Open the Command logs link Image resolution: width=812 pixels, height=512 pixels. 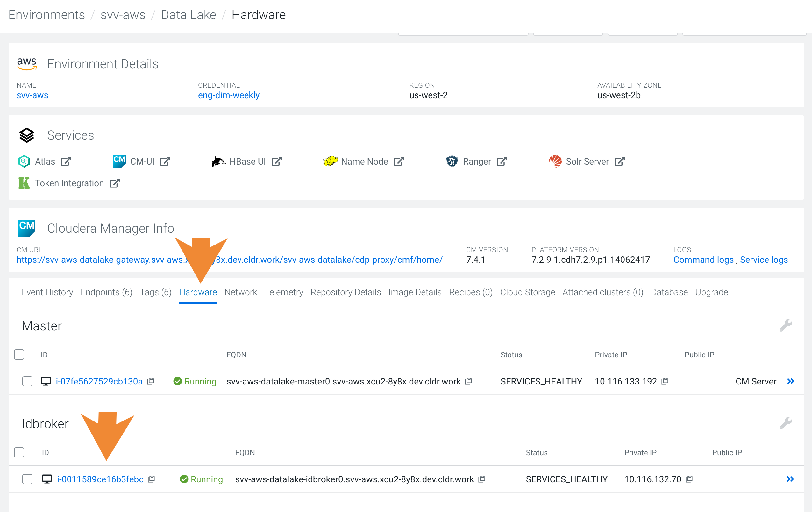[x=703, y=260]
